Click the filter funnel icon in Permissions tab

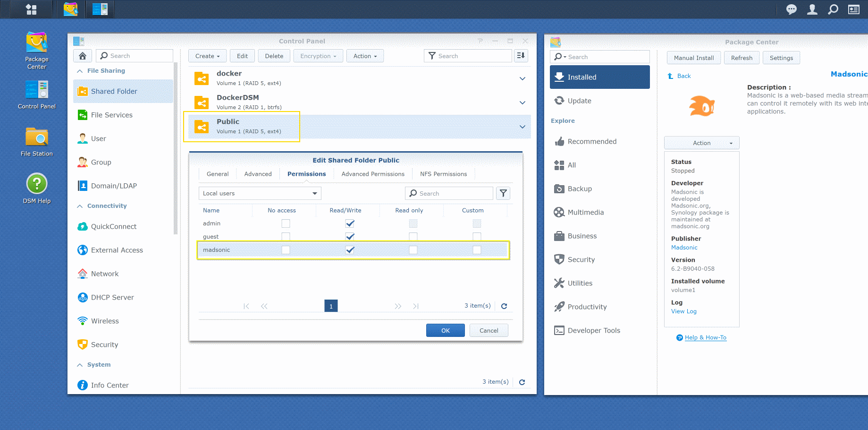pos(503,193)
